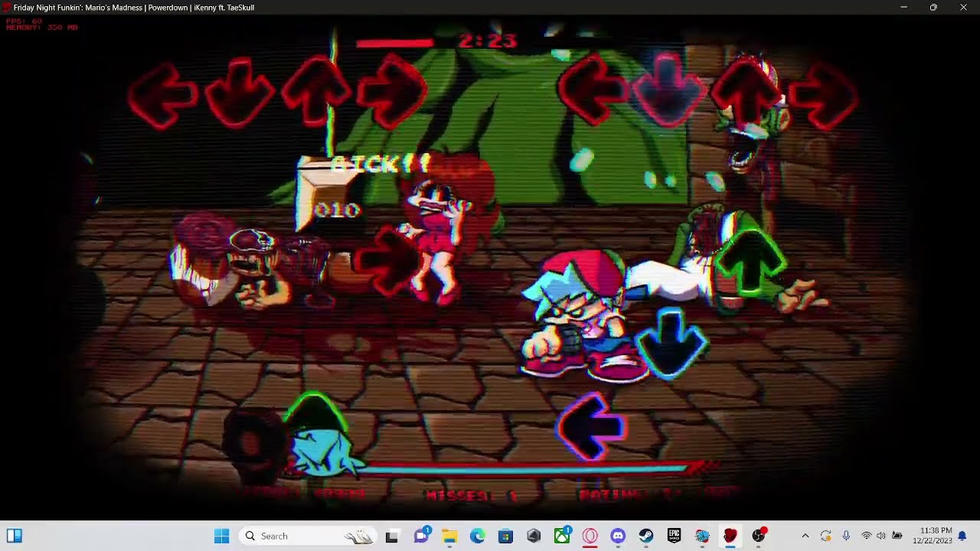
Task: Open volume control in tray
Action: point(880,536)
